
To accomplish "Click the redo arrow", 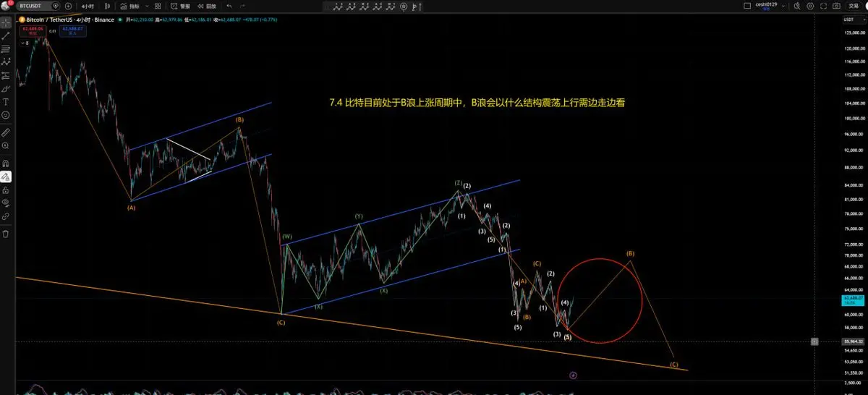I will pos(242,6).
